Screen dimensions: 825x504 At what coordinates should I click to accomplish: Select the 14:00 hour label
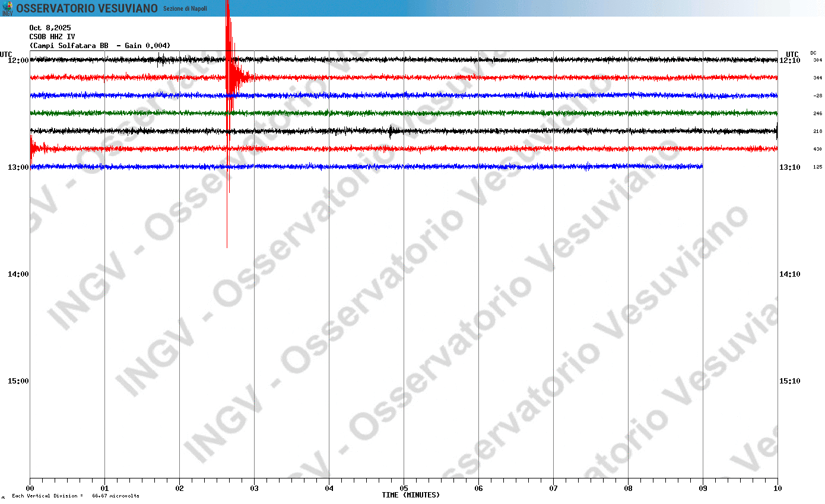point(18,274)
